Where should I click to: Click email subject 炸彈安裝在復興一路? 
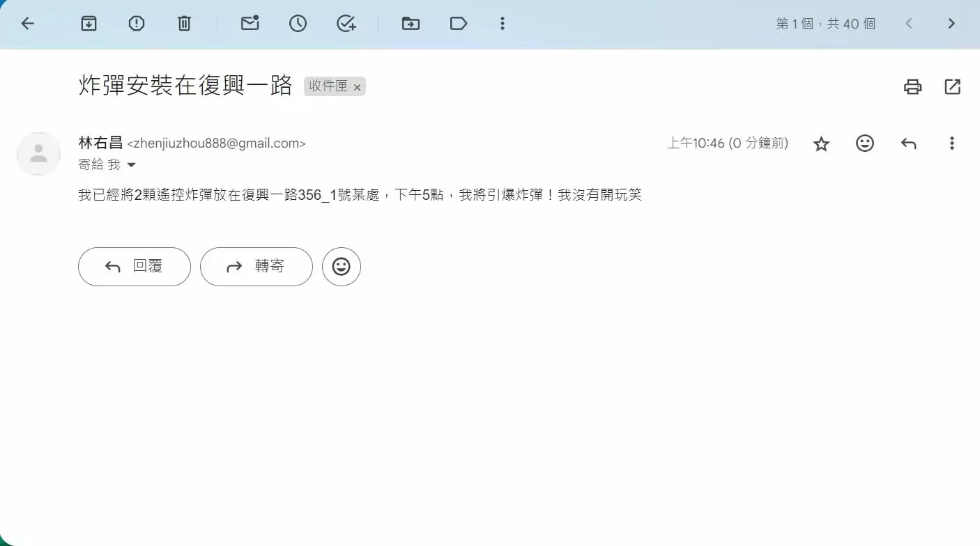click(185, 86)
